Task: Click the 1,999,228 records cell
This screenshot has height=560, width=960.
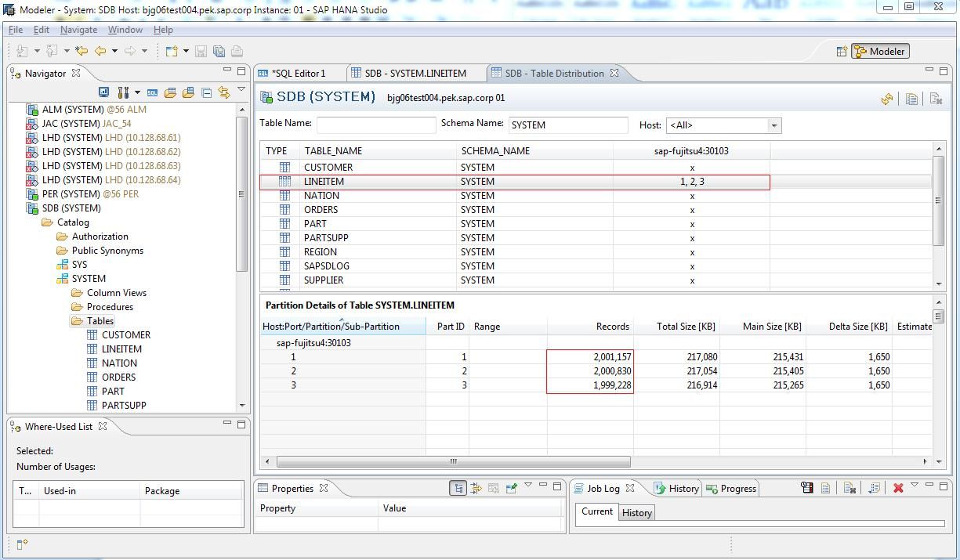Action: (x=590, y=385)
